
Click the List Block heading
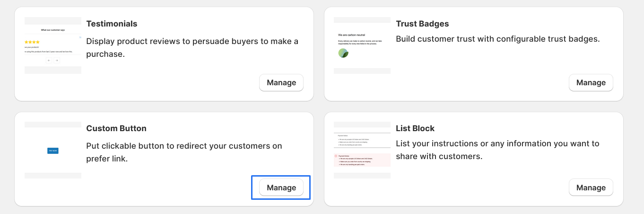(415, 128)
